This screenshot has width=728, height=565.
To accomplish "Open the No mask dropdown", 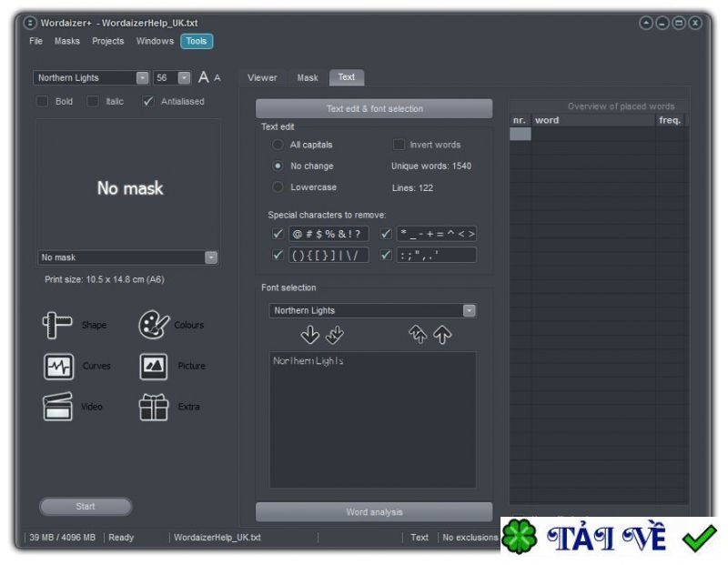I will coord(211,257).
